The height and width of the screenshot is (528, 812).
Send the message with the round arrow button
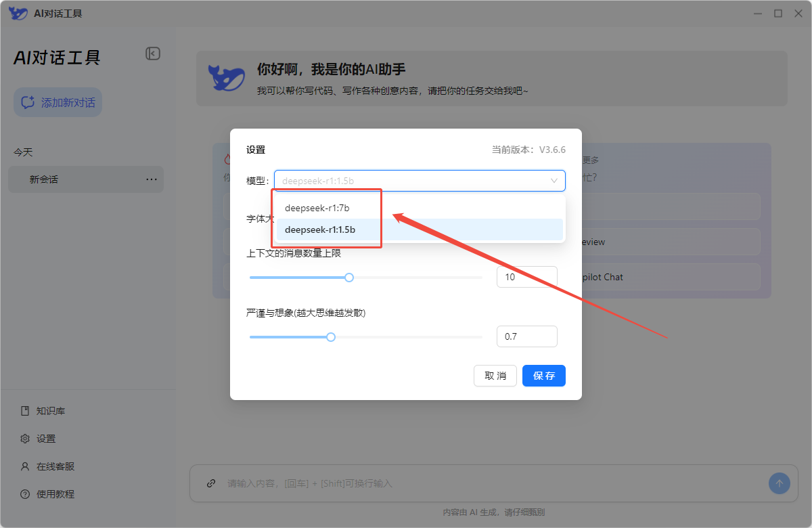point(780,483)
